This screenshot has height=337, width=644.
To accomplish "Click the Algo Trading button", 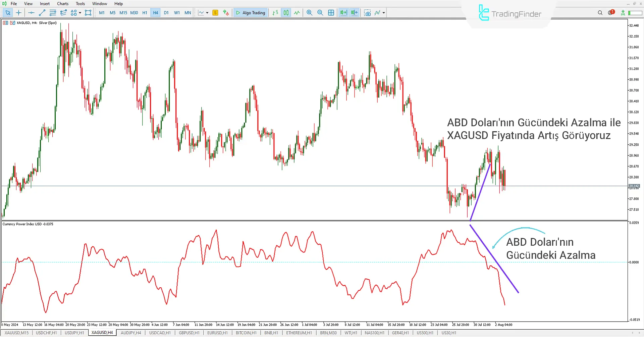I will coord(251,13).
